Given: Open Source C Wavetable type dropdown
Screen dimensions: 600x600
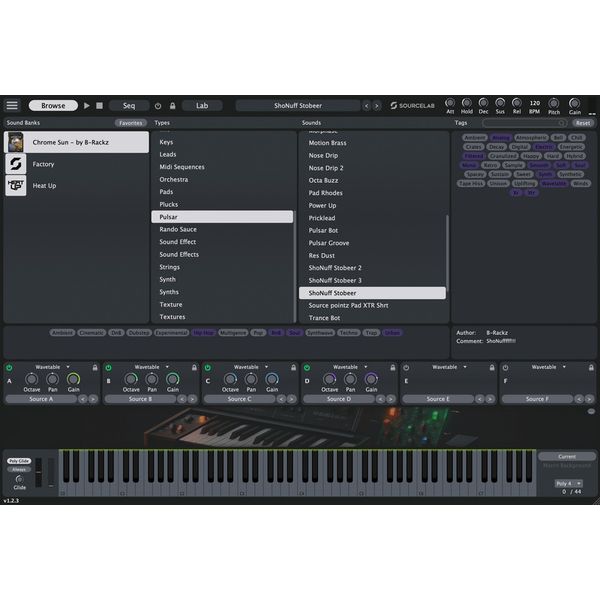Looking at the screenshot, I should coord(251,367).
